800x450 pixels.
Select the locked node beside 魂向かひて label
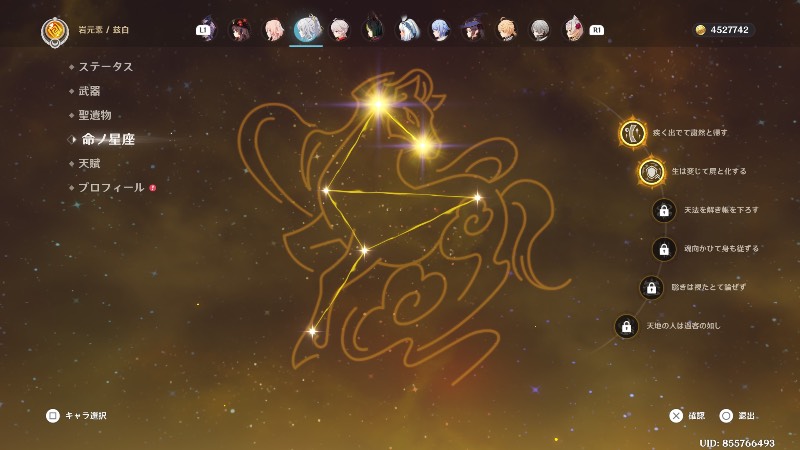click(664, 249)
